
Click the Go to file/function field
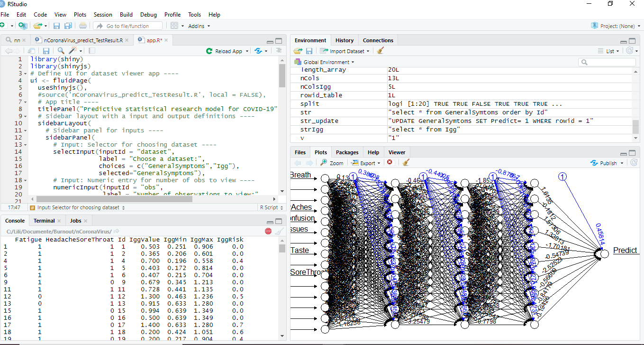[127, 26]
